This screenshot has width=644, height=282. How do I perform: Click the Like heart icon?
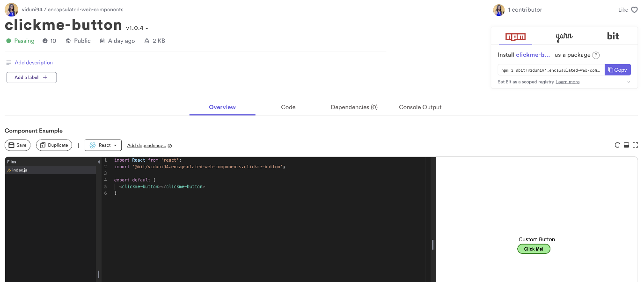click(634, 10)
